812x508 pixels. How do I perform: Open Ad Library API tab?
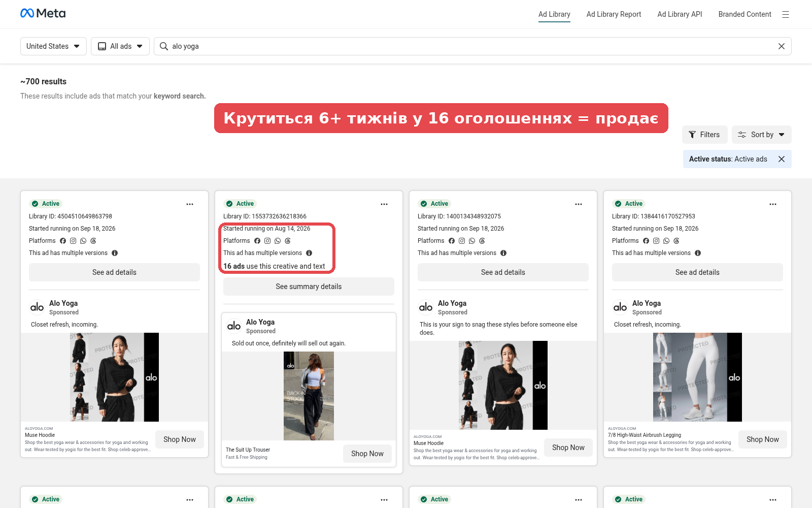pyautogui.click(x=680, y=14)
